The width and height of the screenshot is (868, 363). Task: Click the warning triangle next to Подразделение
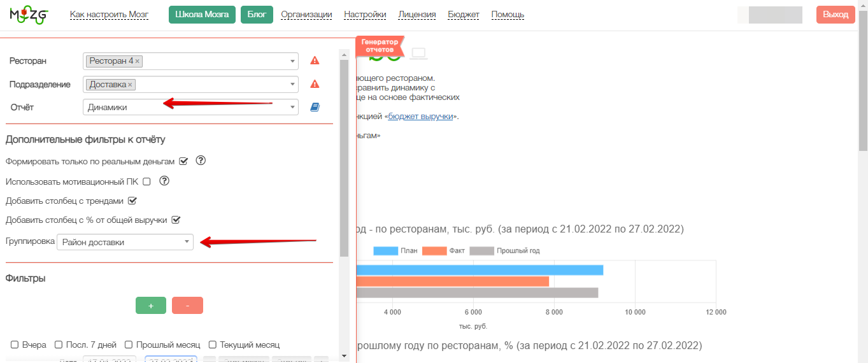[x=315, y=84]
